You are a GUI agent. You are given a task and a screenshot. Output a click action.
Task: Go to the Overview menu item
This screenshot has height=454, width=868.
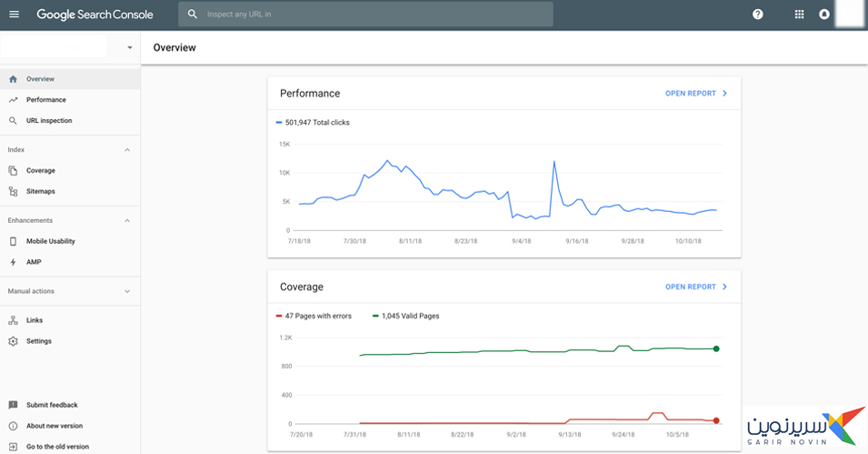click(70, 79)
